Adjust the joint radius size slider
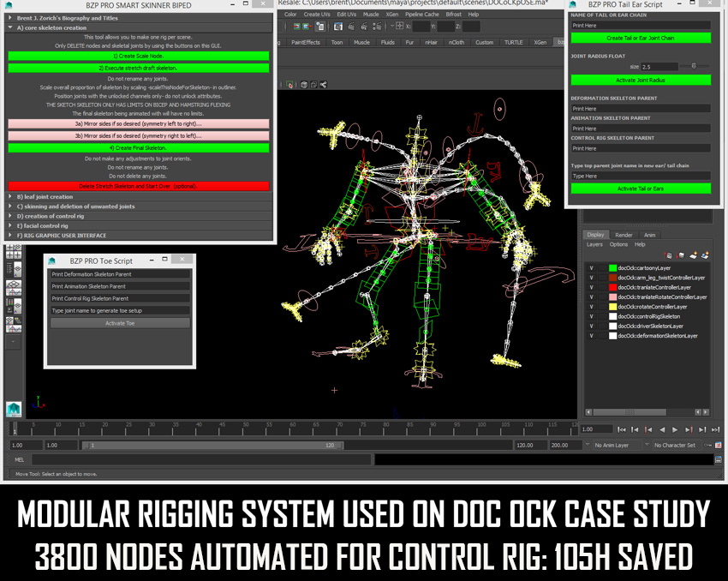728x581 pixels. (x=694, y=67)
